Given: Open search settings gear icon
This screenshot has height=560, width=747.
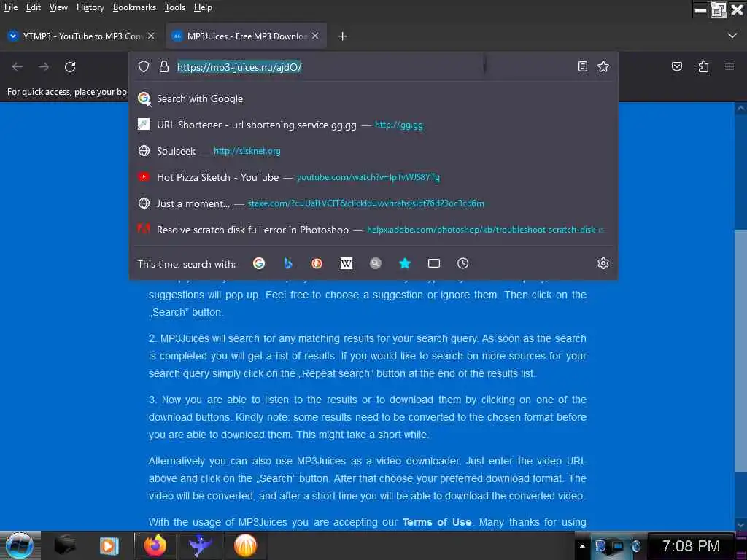Looking at the screenshot, I should point(603,263).
